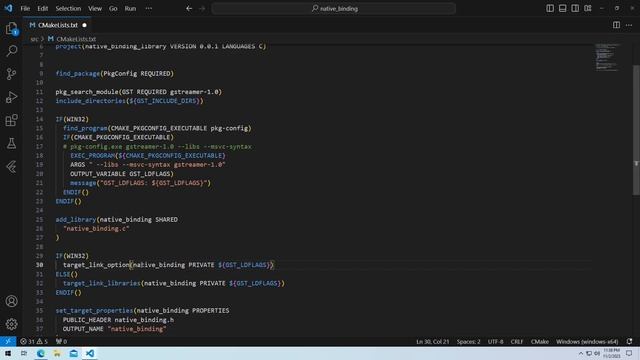Open Microsoft Edge from the taskbar
Viewport: 640px width, 360px height.
point(41,353)
